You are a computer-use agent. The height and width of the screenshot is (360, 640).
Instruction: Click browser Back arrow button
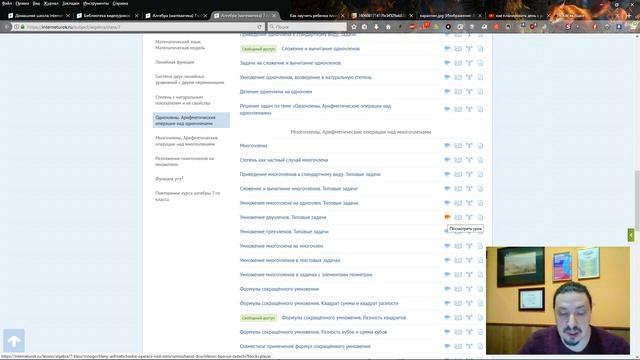pos(7,27)
